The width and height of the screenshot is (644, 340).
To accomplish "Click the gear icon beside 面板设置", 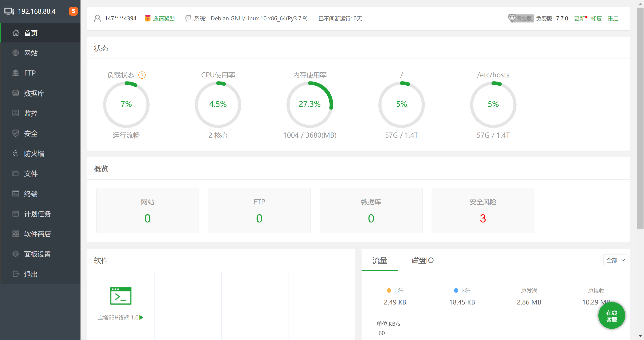I will click(x=15, y=254).
